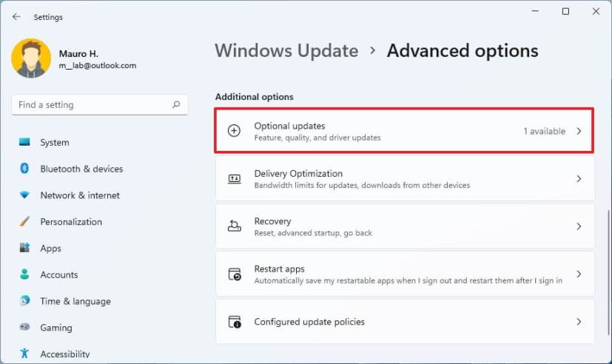Click the Restart apps icon

(234, 274)
